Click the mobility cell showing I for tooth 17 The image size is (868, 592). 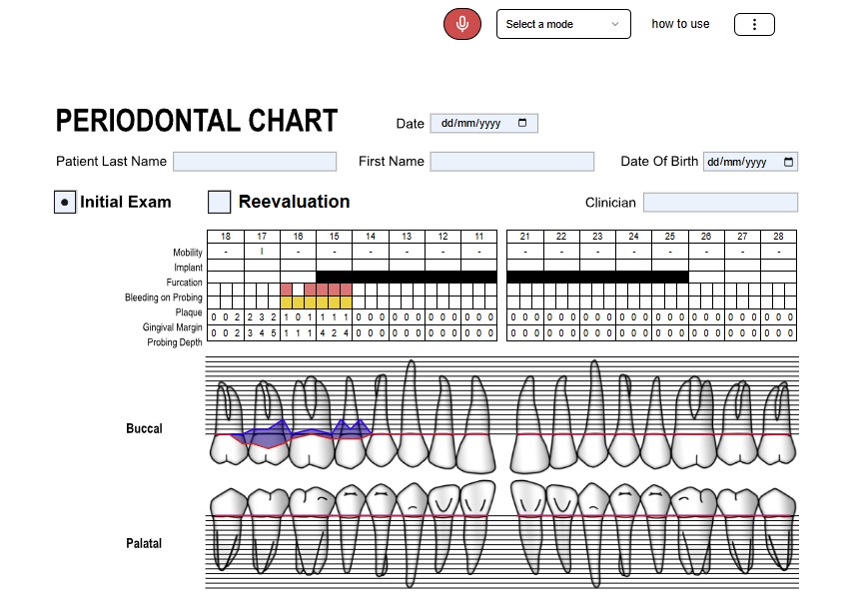(x=262, y=252)
